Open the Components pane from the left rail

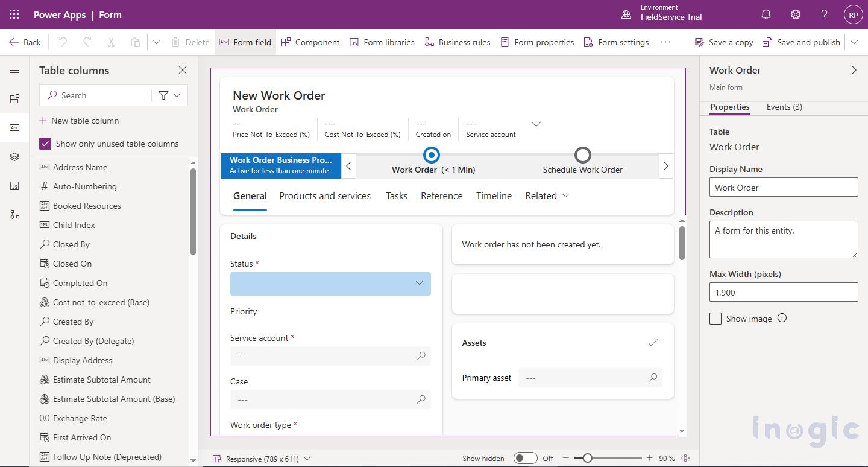click(x=14, y=99)
